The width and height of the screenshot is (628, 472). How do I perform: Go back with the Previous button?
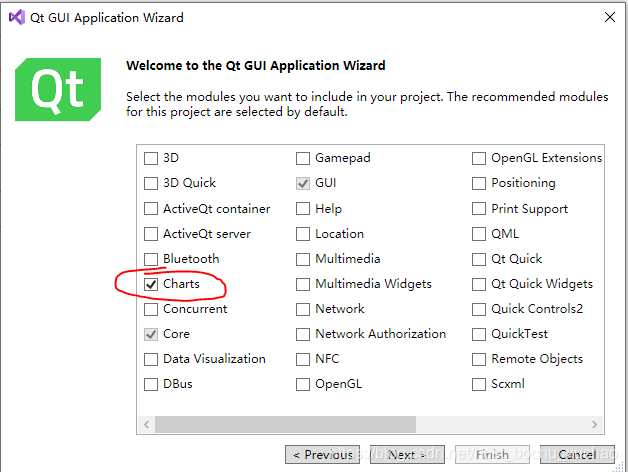click(322, 454)
